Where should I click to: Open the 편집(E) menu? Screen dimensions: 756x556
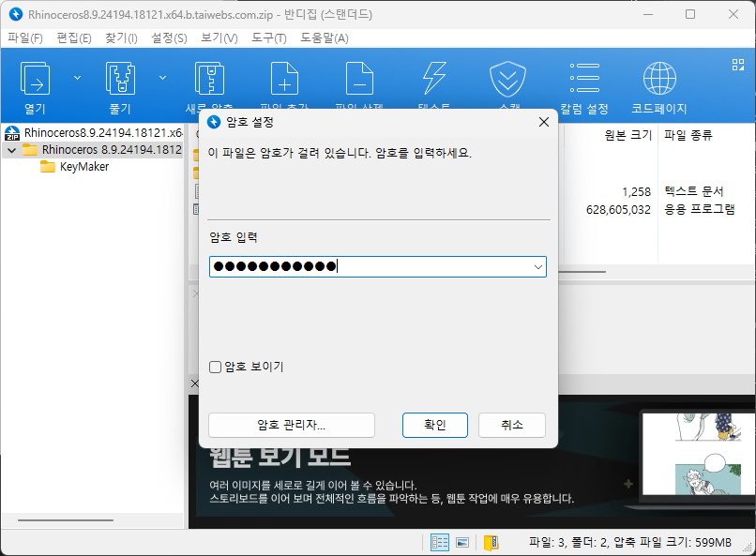(x=74, y=38)
